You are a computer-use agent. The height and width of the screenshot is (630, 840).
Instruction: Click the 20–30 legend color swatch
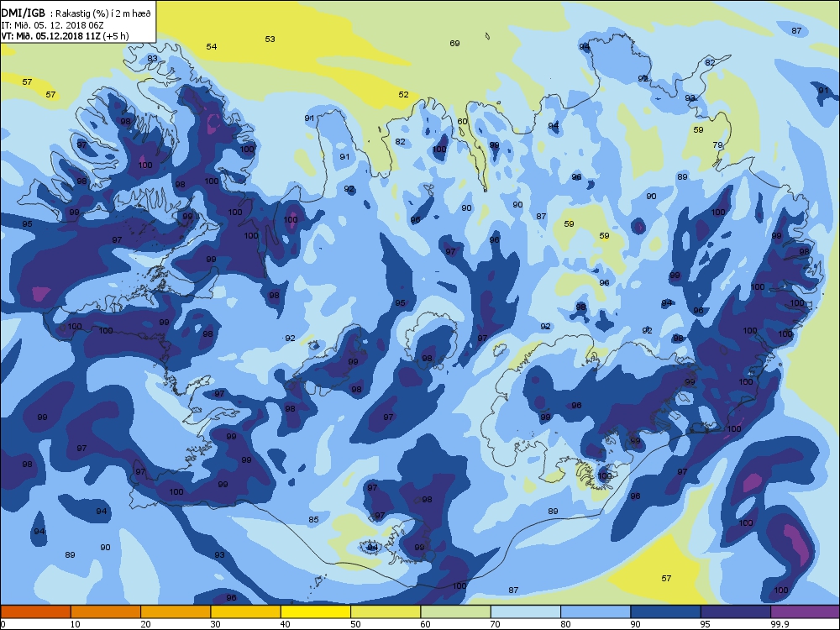176,612
